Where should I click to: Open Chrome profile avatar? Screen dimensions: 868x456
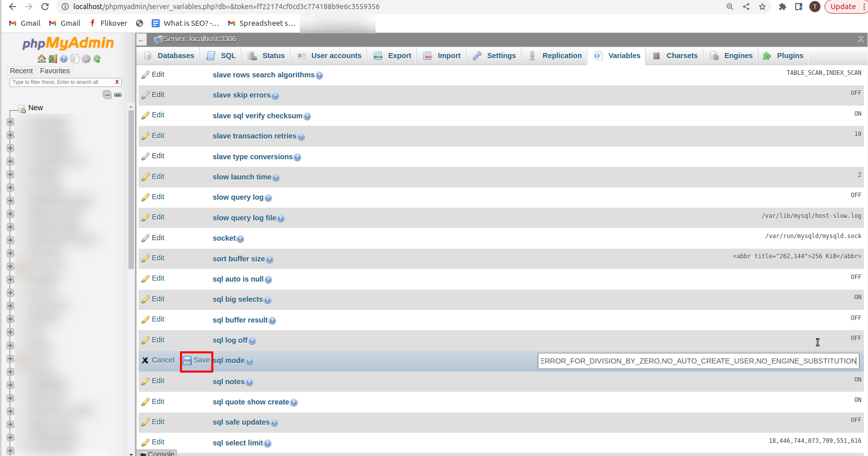coord(815,7)
